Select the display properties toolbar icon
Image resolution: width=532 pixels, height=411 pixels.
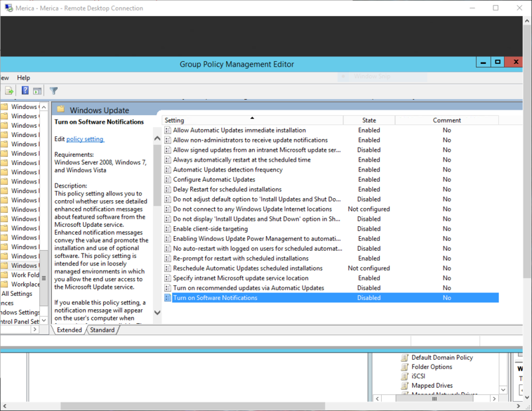[x=37, y=90]
